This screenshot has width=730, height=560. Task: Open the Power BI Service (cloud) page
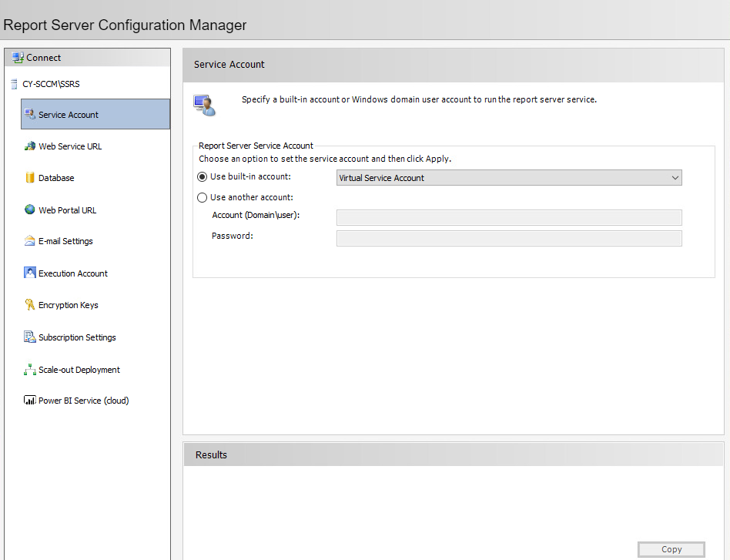(x=84, y=401)
